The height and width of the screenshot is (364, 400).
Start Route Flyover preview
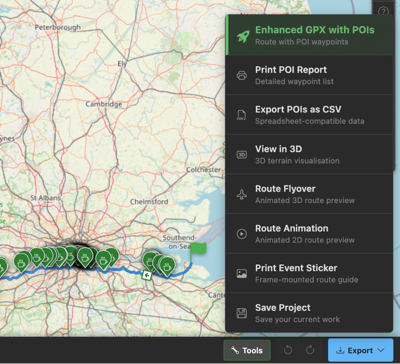tap(309, 194)
